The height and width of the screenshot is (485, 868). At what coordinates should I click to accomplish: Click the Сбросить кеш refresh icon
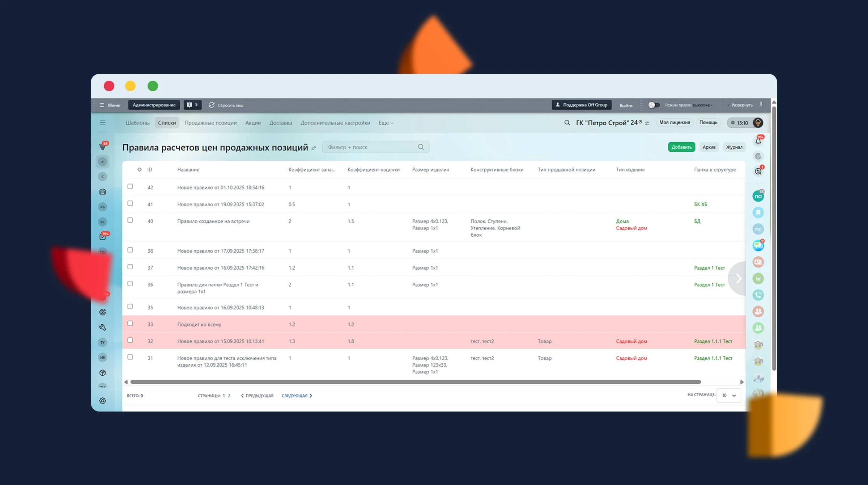coord(212,105)
